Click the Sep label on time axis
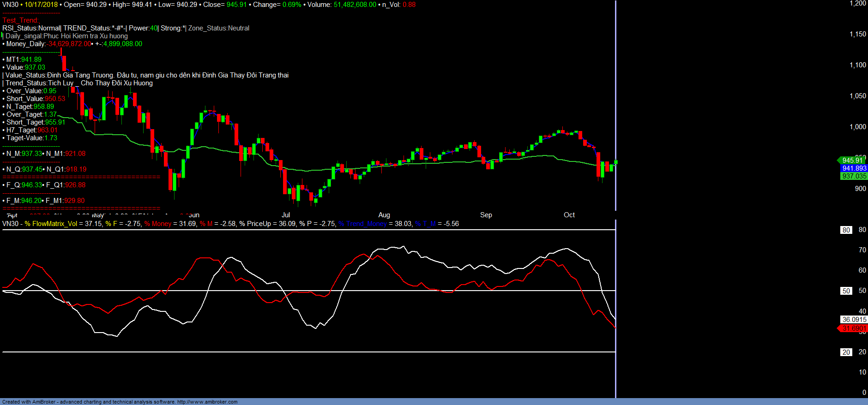 pyautogui.click(x=486, y=215)
